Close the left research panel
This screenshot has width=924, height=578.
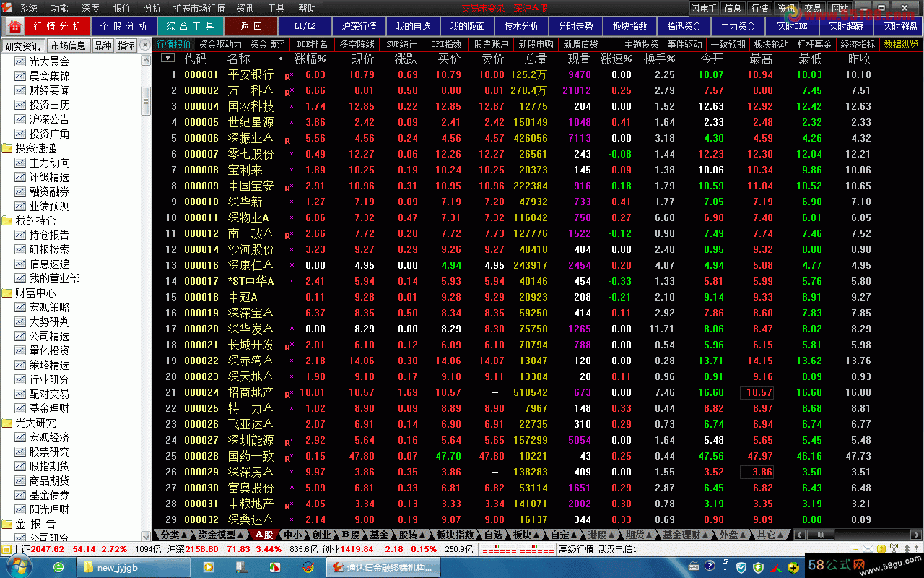coord(145,45)
